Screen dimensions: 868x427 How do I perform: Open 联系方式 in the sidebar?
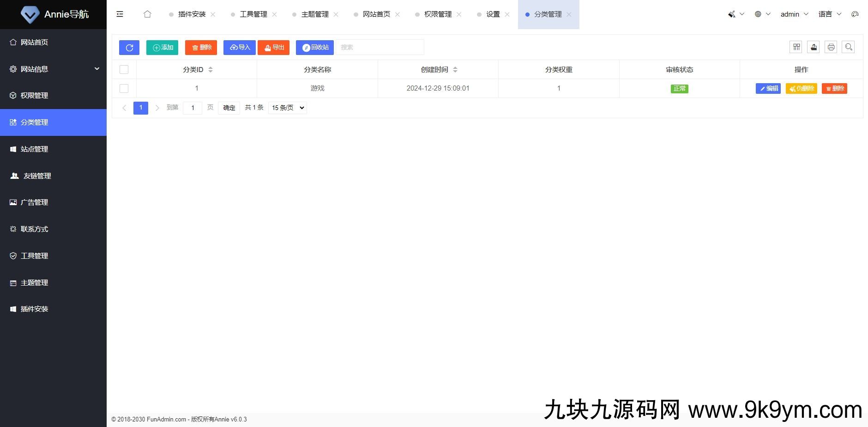point(54,229)
